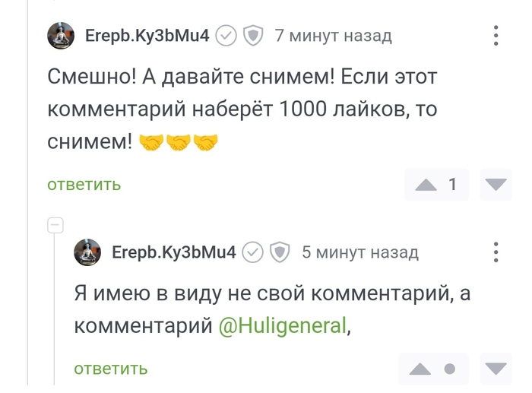Viewport: 532px width, 393px height.
Task: Click the "5 минут назад" timestamp
Action: click(359, 252)
